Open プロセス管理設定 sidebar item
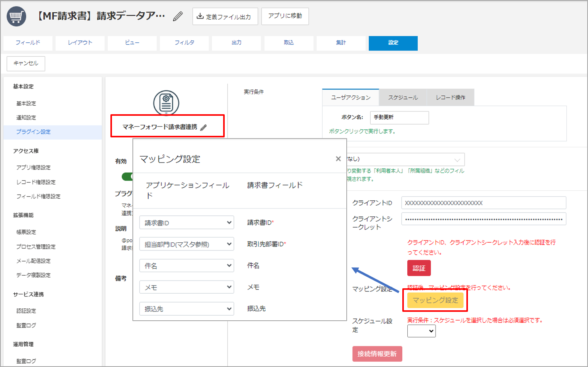 pyautogui.click(x=36, y=247)
